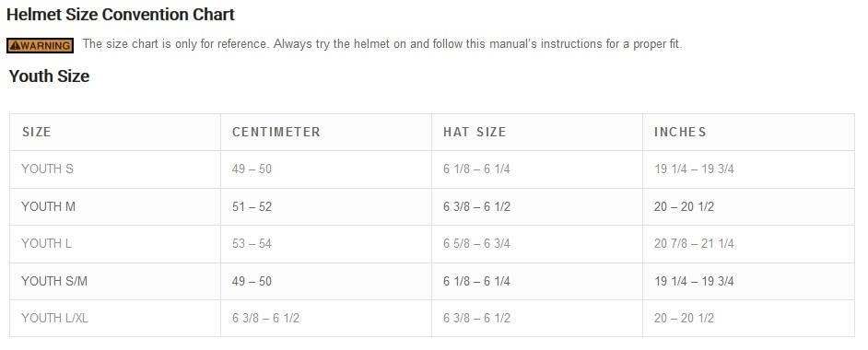Viewport: 868px width, 350px height.
Task: Click the warning text about size chart reference
Action: coord(382,44)
